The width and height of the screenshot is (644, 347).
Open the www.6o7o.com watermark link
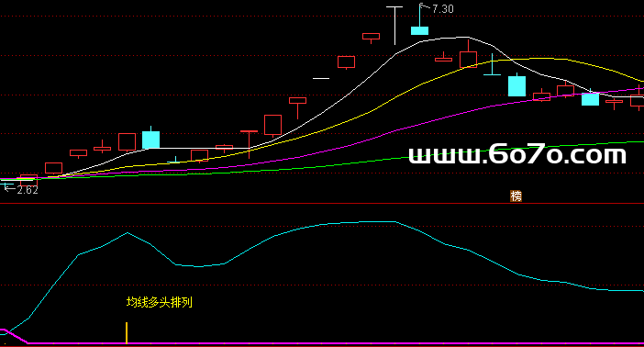pyautogui.click(x=517, y=154)
